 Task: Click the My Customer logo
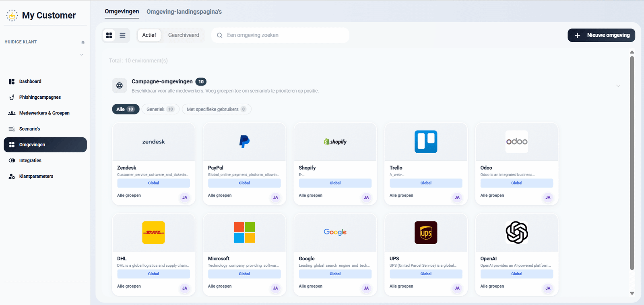pyautogui.click(x=41, y=15)
